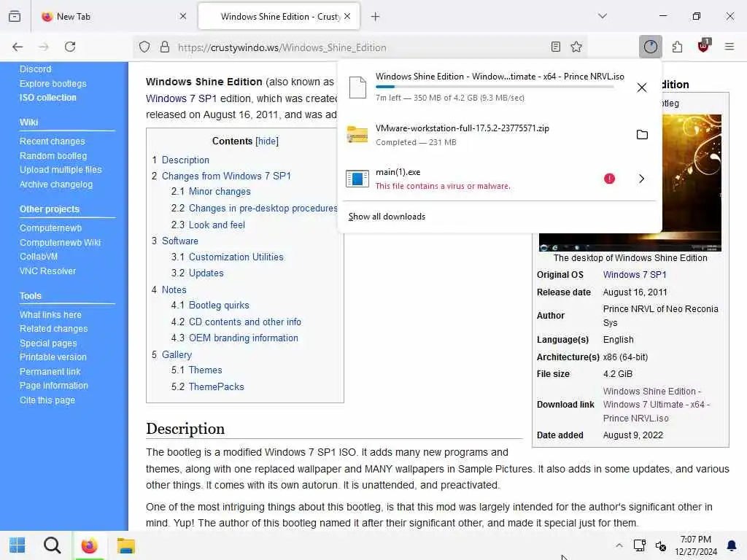Toggle reader view icon
The image size is (747, 560).
click(555, 47)
